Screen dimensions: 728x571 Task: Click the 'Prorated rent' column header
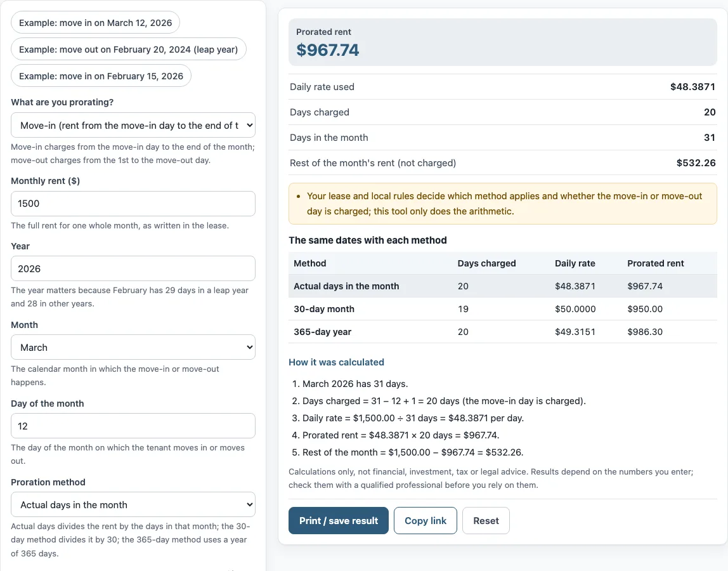(656, 263)
